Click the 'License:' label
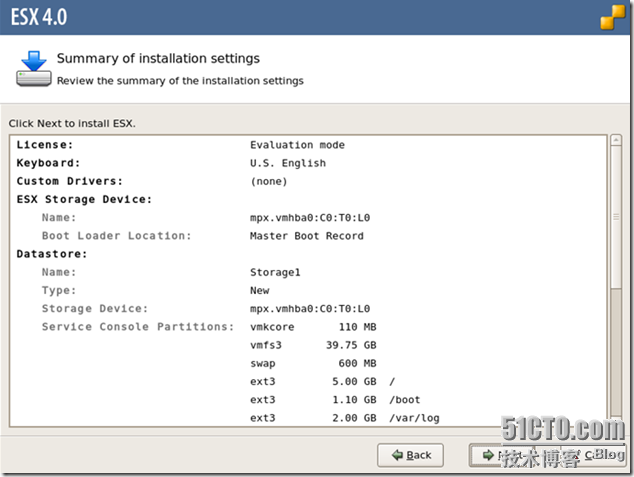Viewport: 634px width, 477px height. point(44,145)
